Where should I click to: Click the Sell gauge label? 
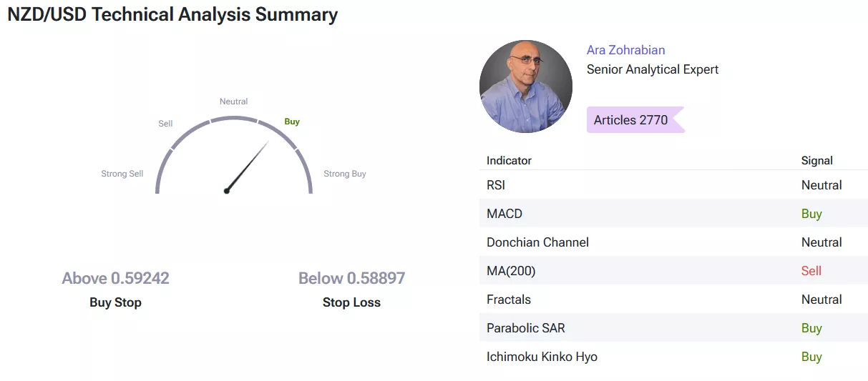point(165,124)
